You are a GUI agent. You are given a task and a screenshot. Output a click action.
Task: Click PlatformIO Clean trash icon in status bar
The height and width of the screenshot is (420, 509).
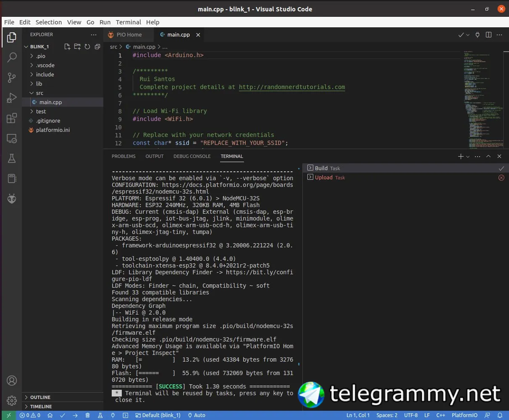[87, 415]
